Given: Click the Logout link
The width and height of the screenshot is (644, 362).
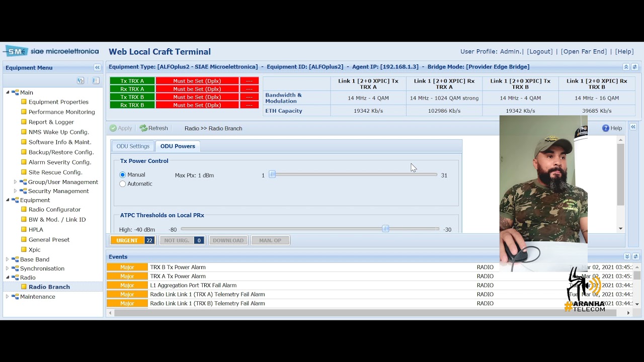Looking at the screenshot, I should pos(540,52).
